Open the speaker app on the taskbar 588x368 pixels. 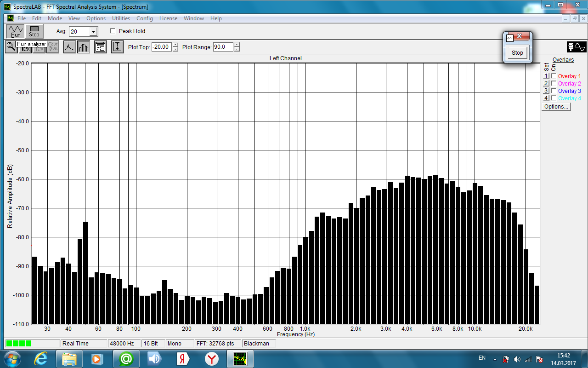(154, 359)
